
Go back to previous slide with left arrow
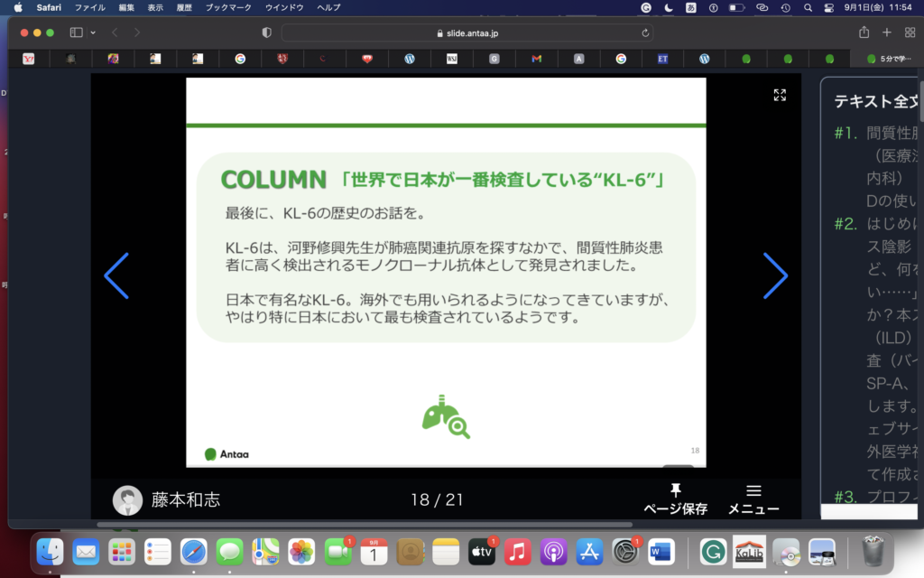(x=116, y=275)
